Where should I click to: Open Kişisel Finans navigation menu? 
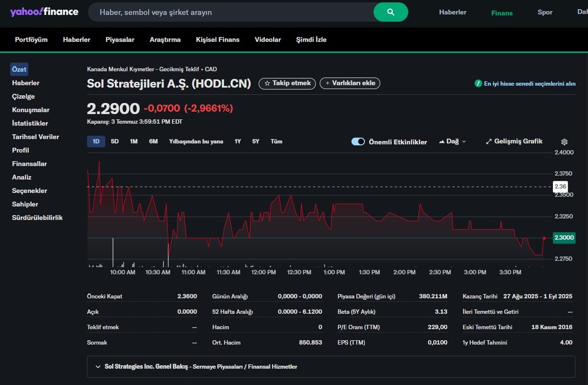[x=217, y=39]
